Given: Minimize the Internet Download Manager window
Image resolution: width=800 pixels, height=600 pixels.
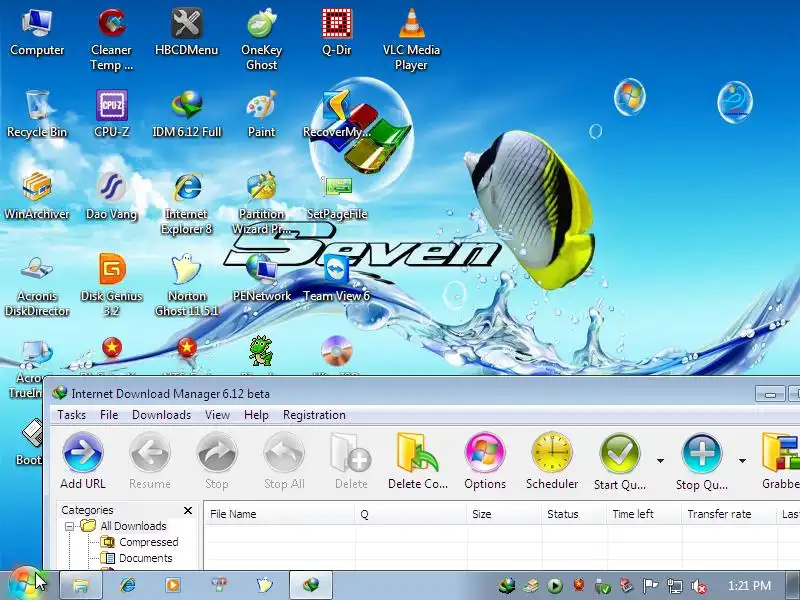Looking at the screenshot, I should (x=770, y=394).
